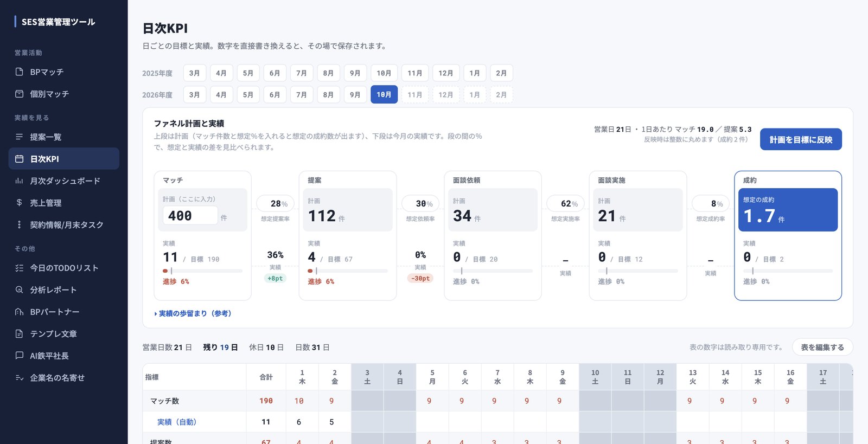Click the 想定の成約 1.7 card
The width and height of the screenshot is (868, 444).
click(x=788, y=210)
